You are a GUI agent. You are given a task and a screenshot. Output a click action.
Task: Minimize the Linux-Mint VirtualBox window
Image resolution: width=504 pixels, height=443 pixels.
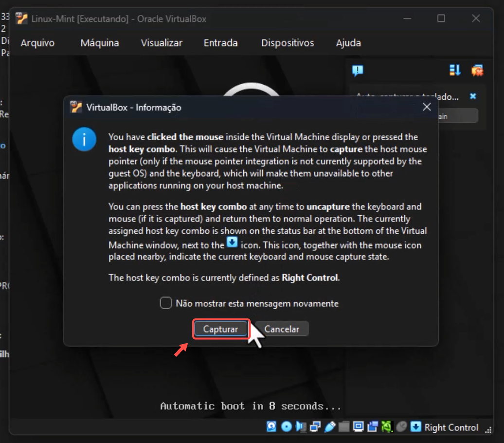pos(407,18)
